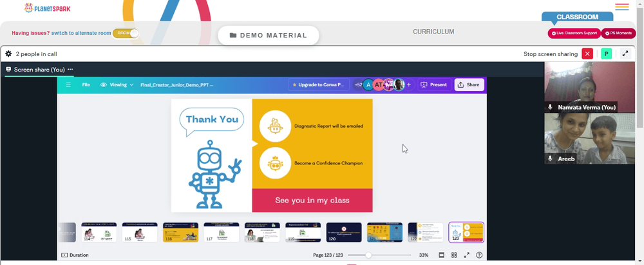The height and width of the screenshot is (265, 644).
Task: Select slide 120 thumbnail
Action: (x=344, y=233)
